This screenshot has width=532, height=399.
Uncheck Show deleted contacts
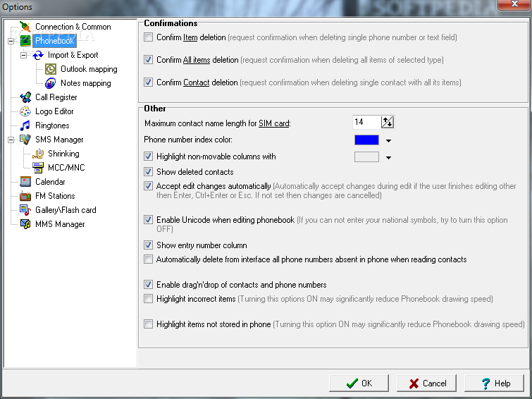click(148, 172)
